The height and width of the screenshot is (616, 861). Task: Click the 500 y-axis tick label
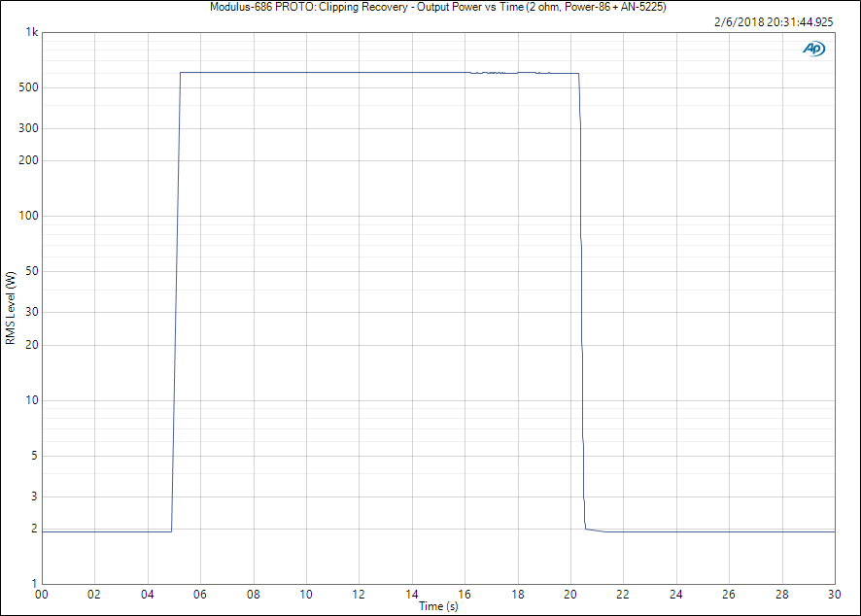tap(28, 87)
